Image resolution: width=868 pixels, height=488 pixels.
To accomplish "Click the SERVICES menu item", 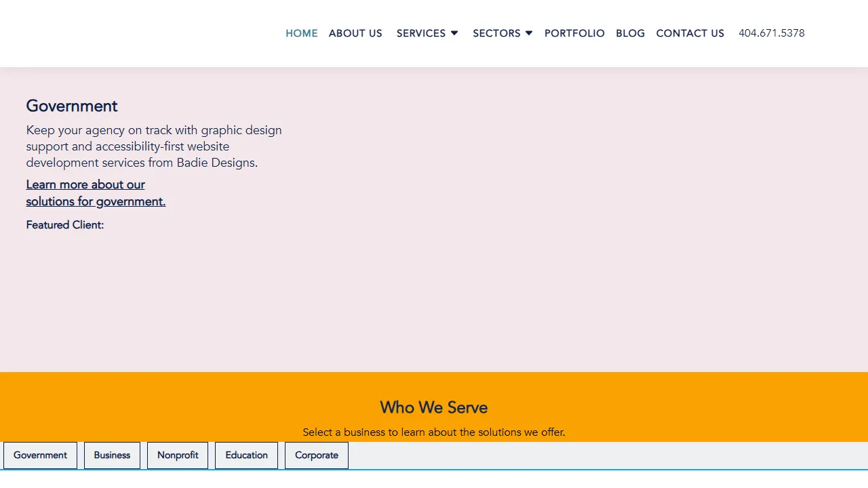I will tap(420, 33).
